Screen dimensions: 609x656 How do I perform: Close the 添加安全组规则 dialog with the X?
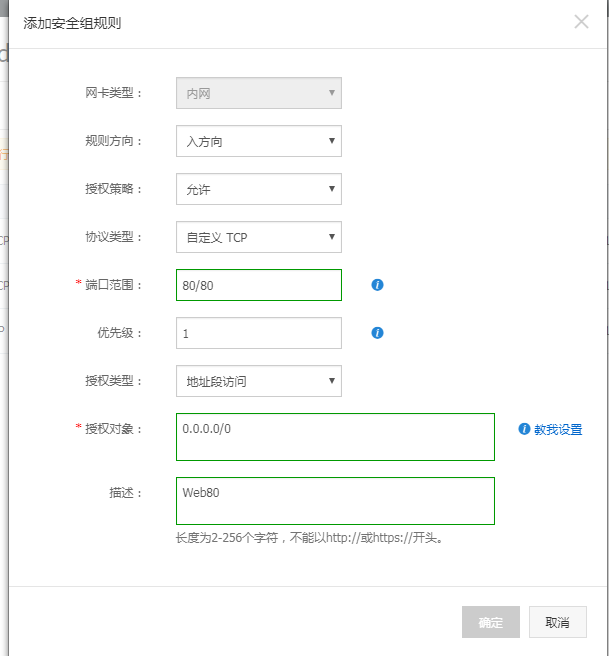(581, 21)
